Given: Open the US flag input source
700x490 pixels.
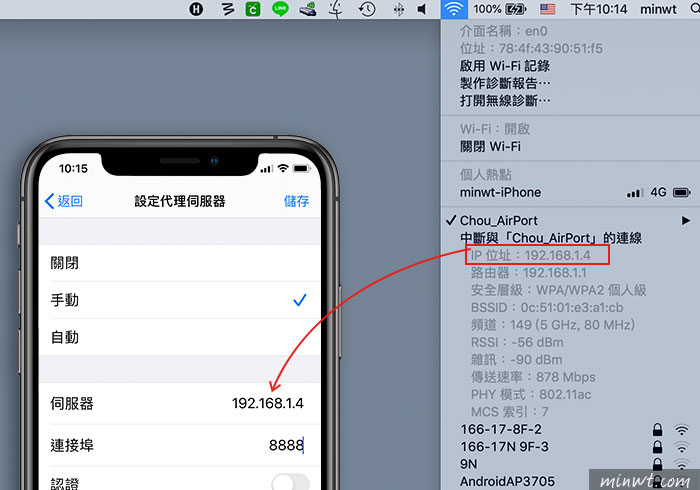Looking at the screenshot, I should pyautogui.click(x=547, y=9).
